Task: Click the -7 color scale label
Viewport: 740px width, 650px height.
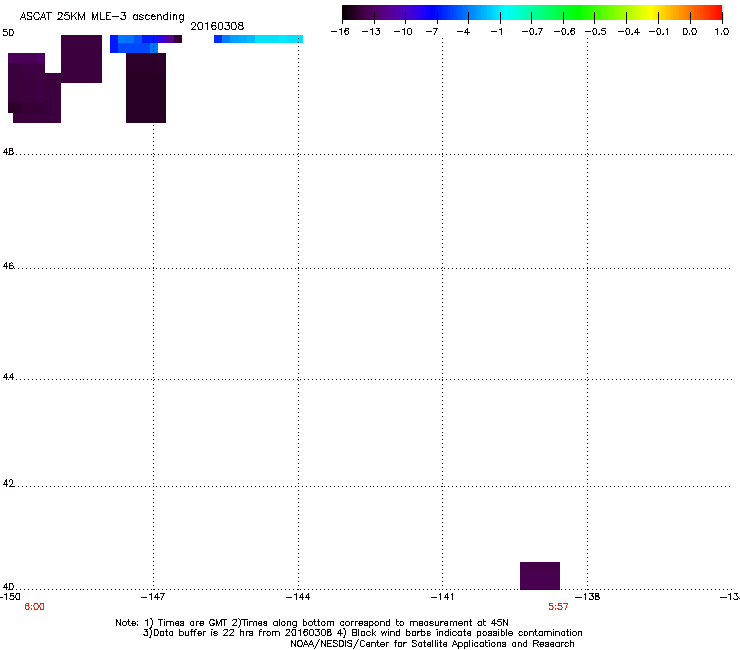Action: (432, 32)
